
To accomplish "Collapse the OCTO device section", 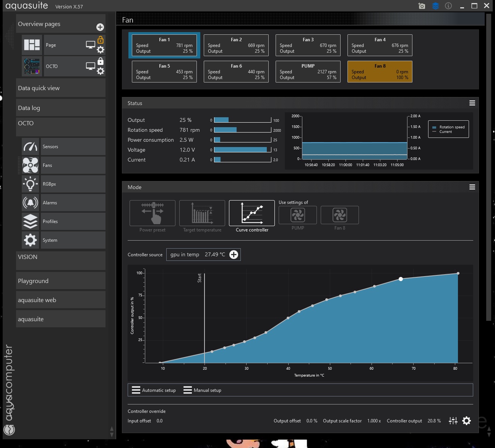I will [x=61, y=126].
